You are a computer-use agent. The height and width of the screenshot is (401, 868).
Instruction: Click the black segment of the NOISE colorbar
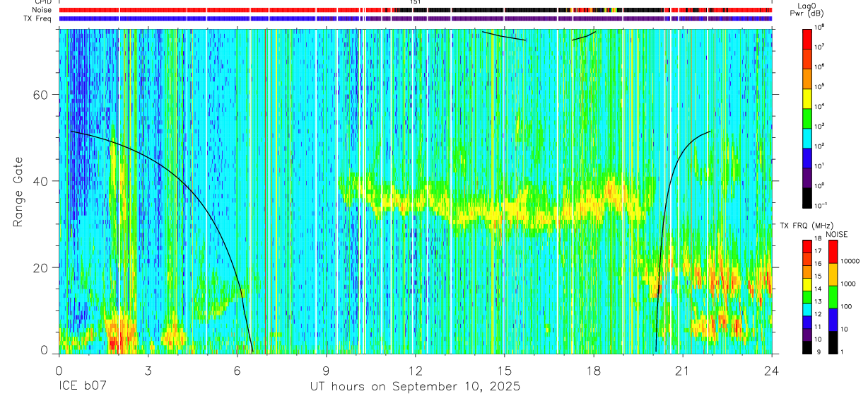(833, 342)
